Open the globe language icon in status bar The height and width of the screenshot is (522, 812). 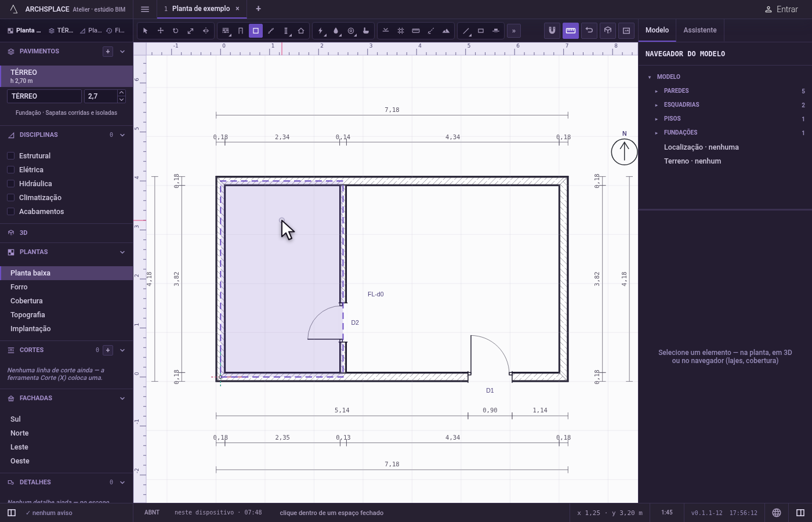[777, 513]
